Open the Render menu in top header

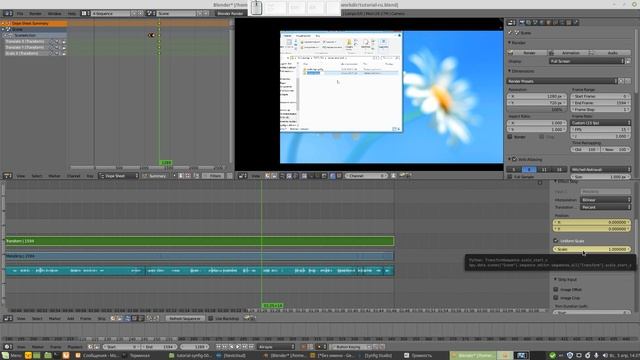pyautogui.click(x=36, y=13)
